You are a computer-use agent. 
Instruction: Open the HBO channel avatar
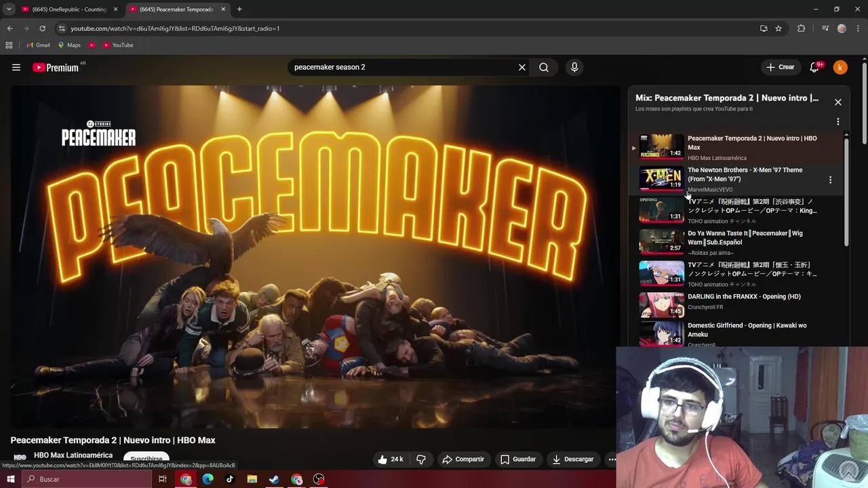(20, 457)
